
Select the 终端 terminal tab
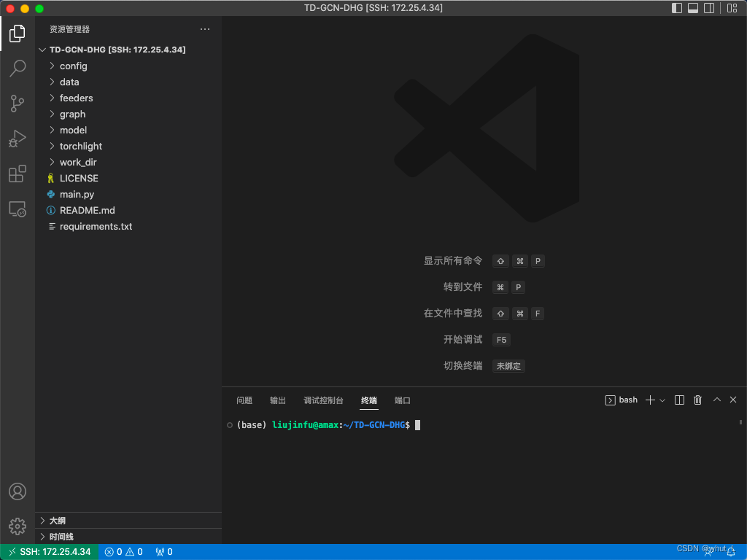pos(368,400)
